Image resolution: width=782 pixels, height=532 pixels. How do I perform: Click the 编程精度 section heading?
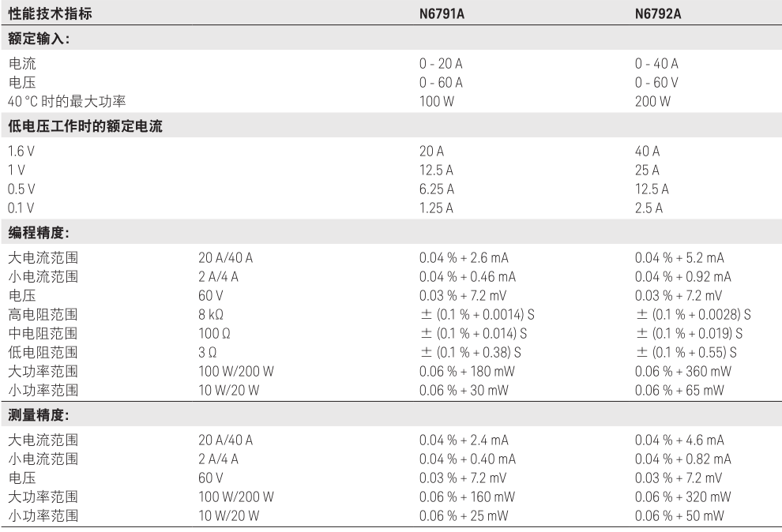(x=40, y=233)
